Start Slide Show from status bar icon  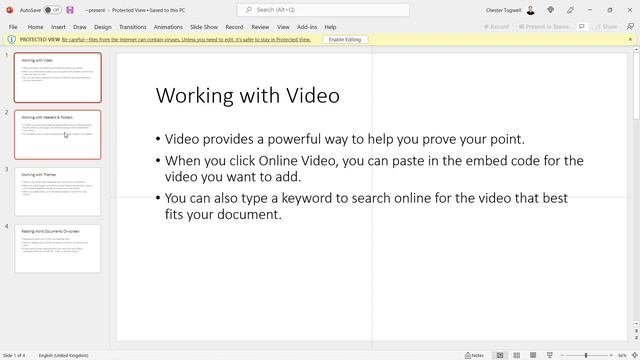coord(550,356)
